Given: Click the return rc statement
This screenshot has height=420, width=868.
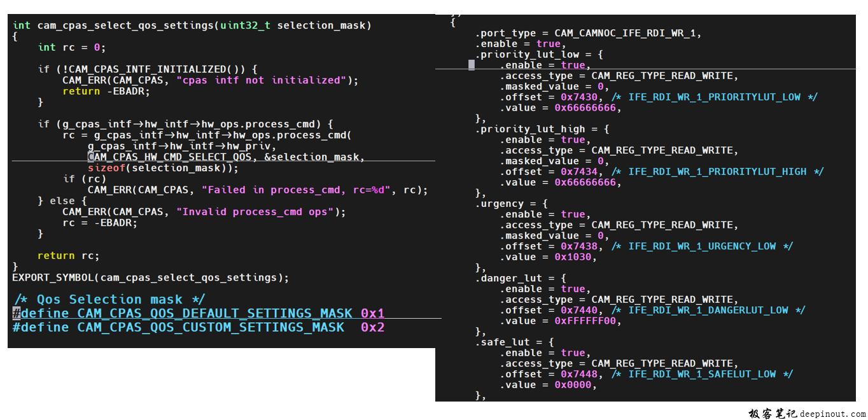Looking at the screenshot, I should coord(68,256).
